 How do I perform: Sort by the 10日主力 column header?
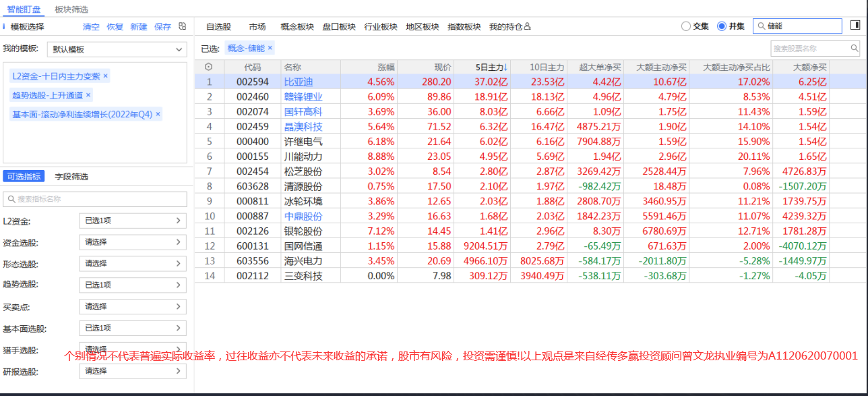coord(547,67)
